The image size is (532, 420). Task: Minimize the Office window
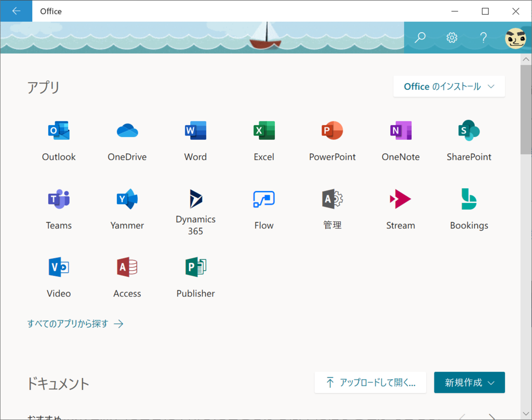(x=455, y=11)
